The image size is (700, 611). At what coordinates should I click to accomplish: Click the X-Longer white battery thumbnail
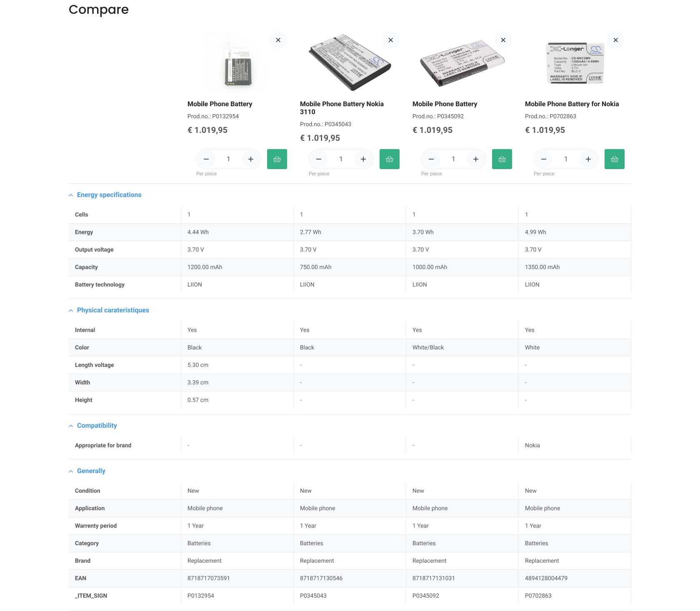pyautogui.click(x=575, y=63)
